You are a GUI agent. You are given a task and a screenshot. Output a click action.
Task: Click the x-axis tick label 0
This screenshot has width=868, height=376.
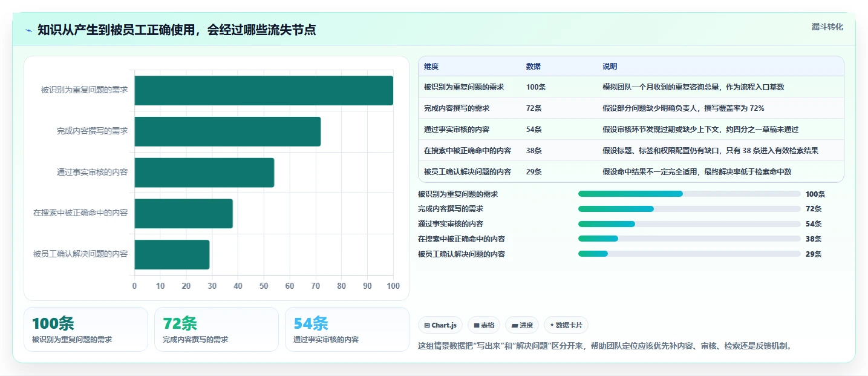(x=134, y=286)
